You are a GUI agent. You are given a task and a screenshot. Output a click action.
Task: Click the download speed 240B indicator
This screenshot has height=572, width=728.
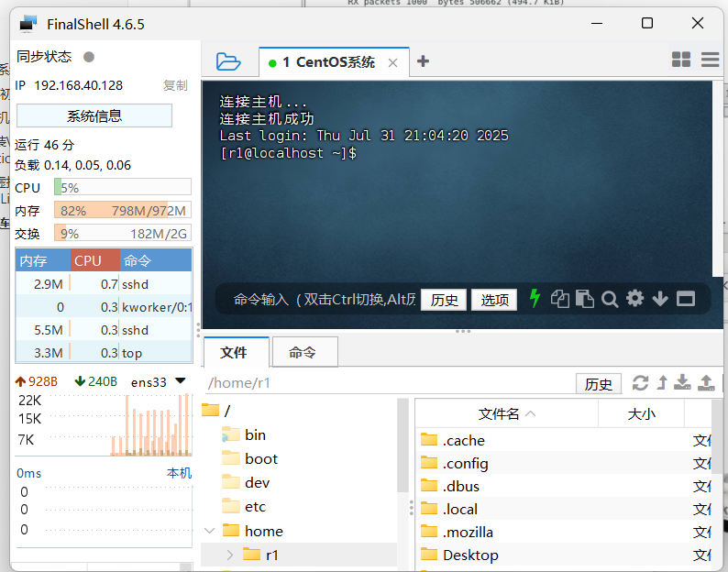click(x=96, y=381)
